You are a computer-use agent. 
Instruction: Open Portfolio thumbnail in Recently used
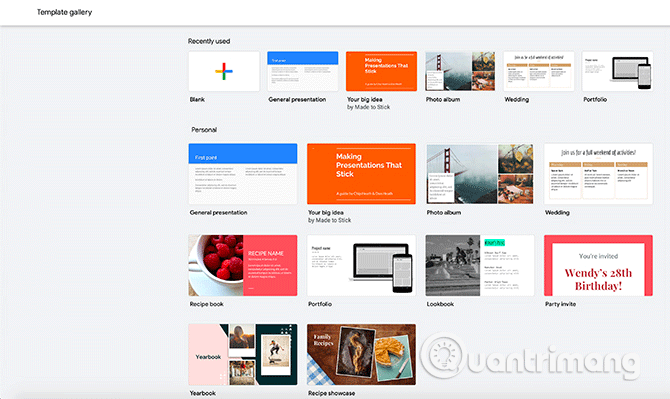pos(617,71)
